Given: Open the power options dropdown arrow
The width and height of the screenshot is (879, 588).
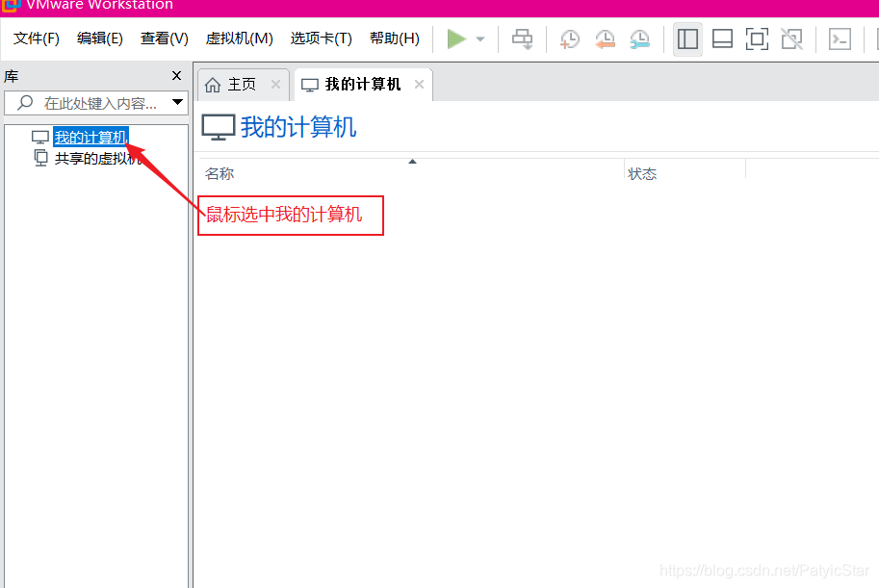Looking at the screenshot, I should 480,39.
